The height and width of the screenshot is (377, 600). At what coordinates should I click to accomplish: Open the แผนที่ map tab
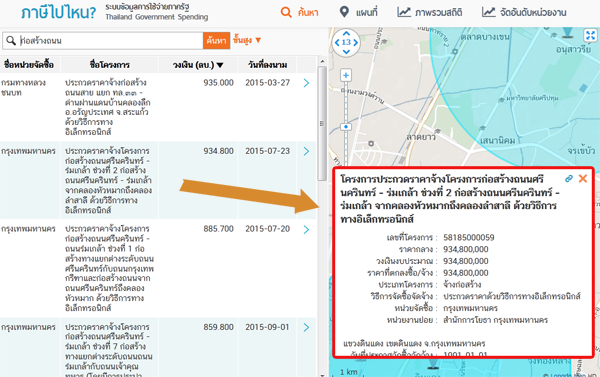pyautogui.click(x=359, y=12)
